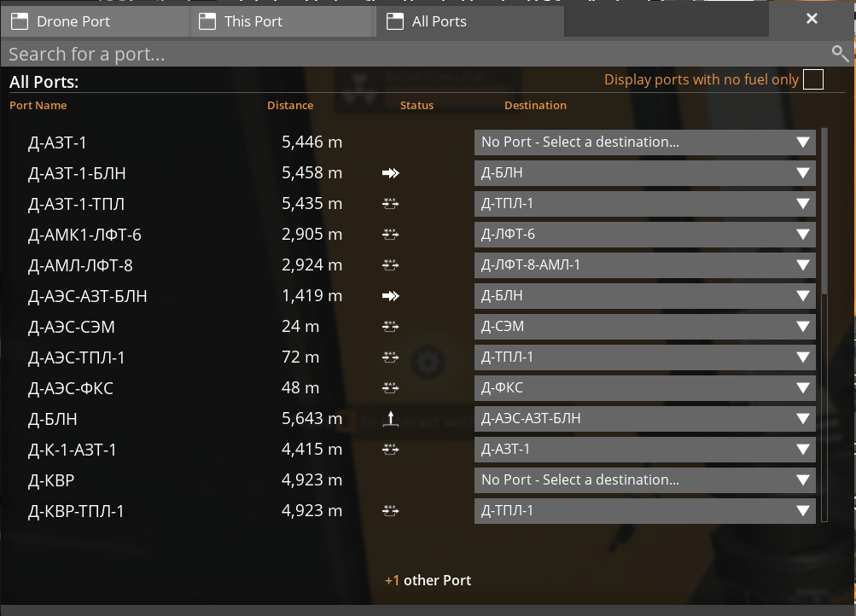Select port name Д-К-1-АЗТ-1
The height and width of the screenshot is (616, 856).
72,450
